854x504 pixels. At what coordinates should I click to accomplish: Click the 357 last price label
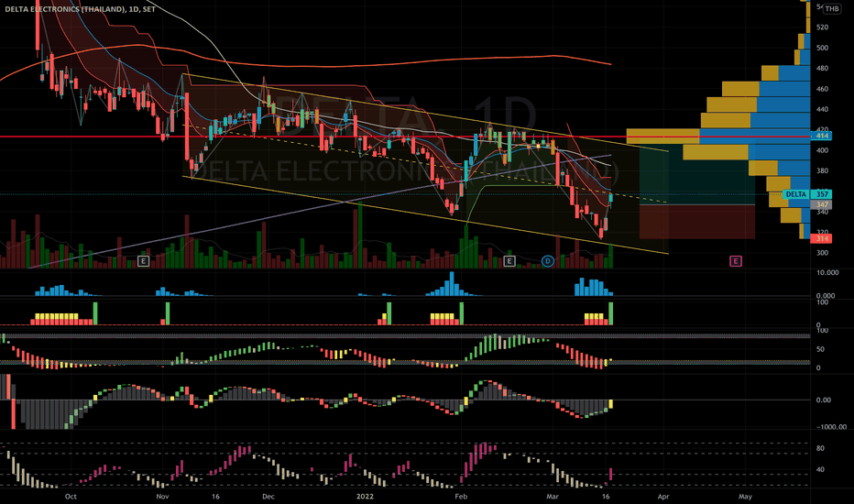[821, 194]
